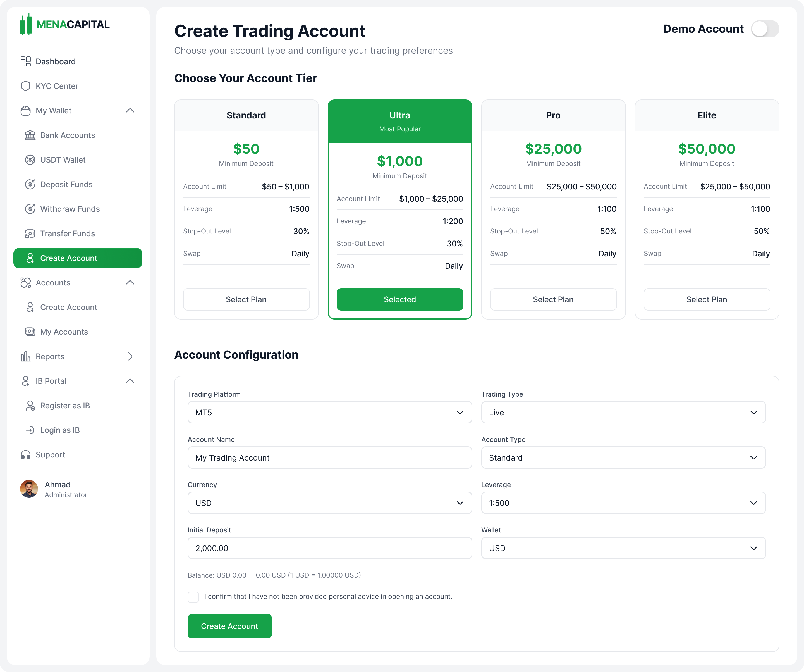Click the Dashboard grid icon
This screenshot has height=672, width=804.
pyautogui.click(x=26, y=62)
